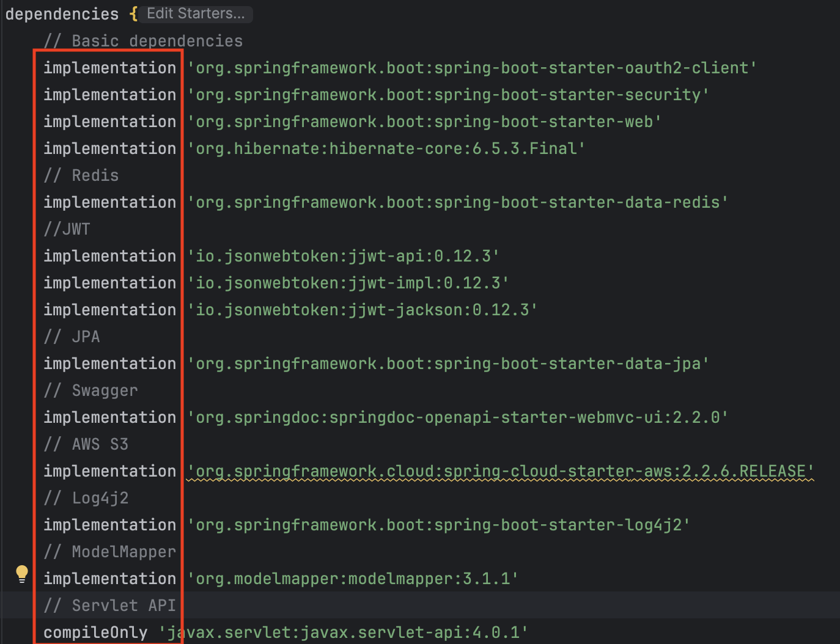Click the '// AWS S3' comment line
840x644 pixels.
tap(86, 444)
